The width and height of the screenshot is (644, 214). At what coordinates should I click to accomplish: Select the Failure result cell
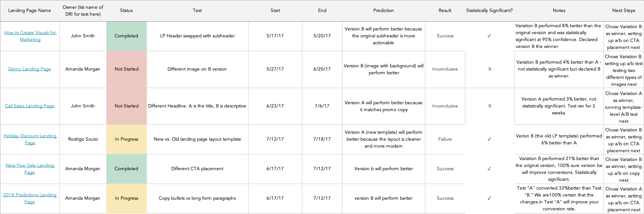pos(445,139)
